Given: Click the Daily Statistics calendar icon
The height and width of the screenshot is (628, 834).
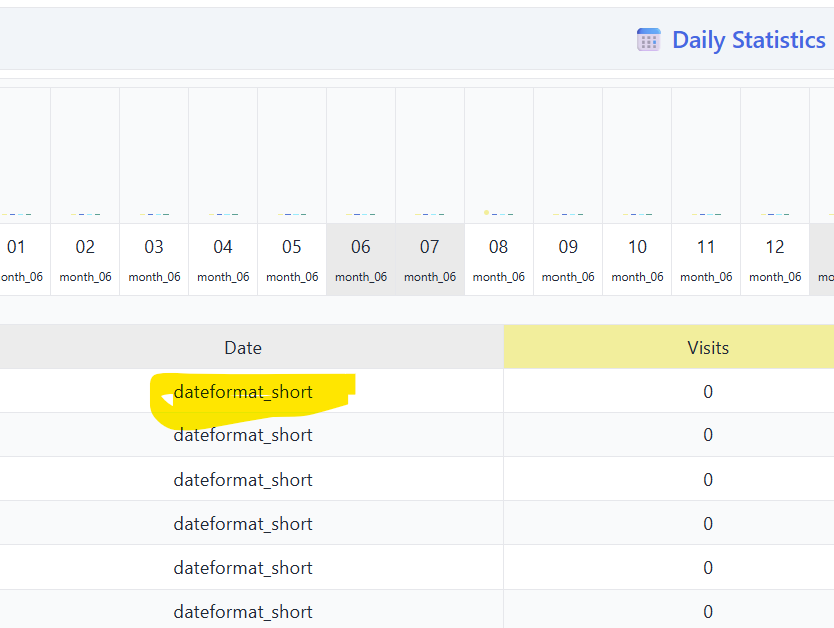Looking at the screenshot, I should [x=648, y=40].
